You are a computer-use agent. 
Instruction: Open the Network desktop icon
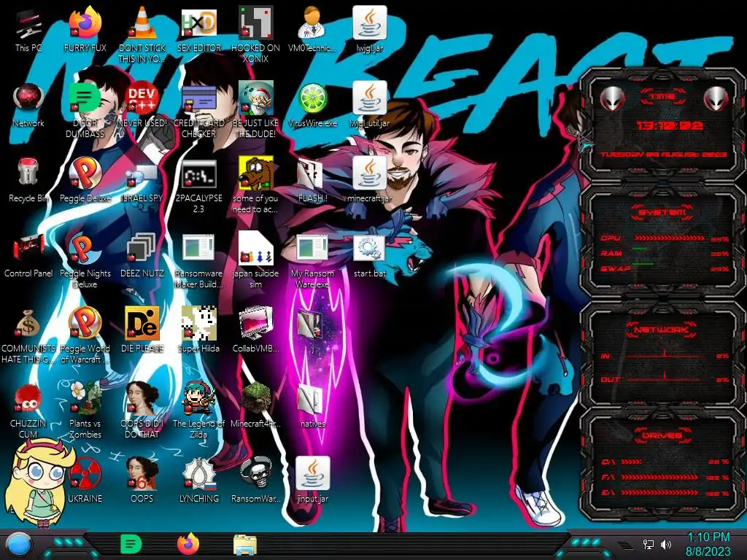[x=28, y=105]
